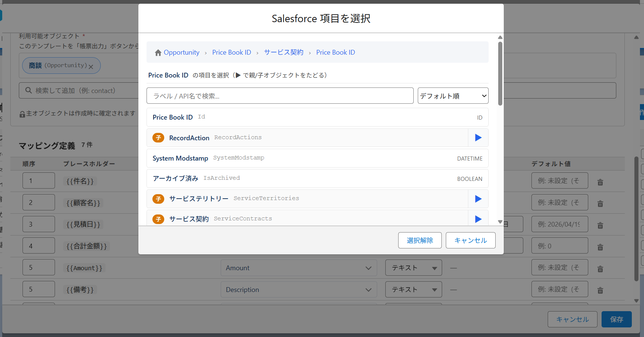Edit order number for {{備考}} row
Image resolution: width=644 pixels, height=337 pixels.
pyautogui.click(x=39, y=289)
